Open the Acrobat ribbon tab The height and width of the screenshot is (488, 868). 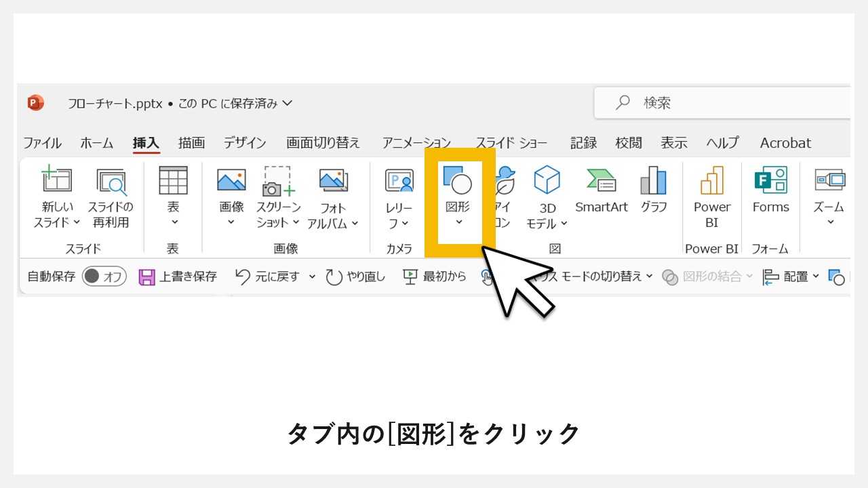[785, 143]
